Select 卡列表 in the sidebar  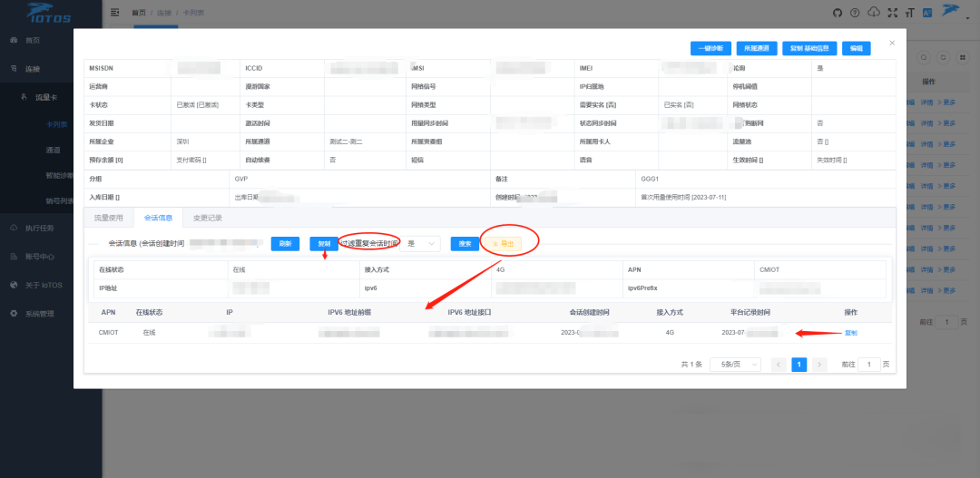[x=57, y=124]
